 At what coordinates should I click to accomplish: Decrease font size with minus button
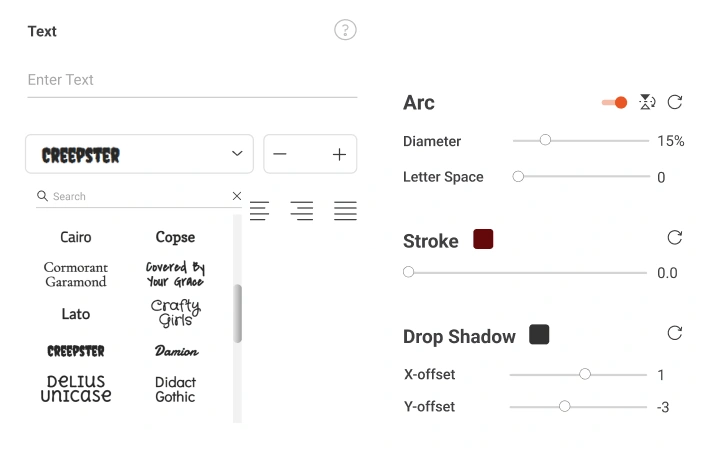point(280,154)
